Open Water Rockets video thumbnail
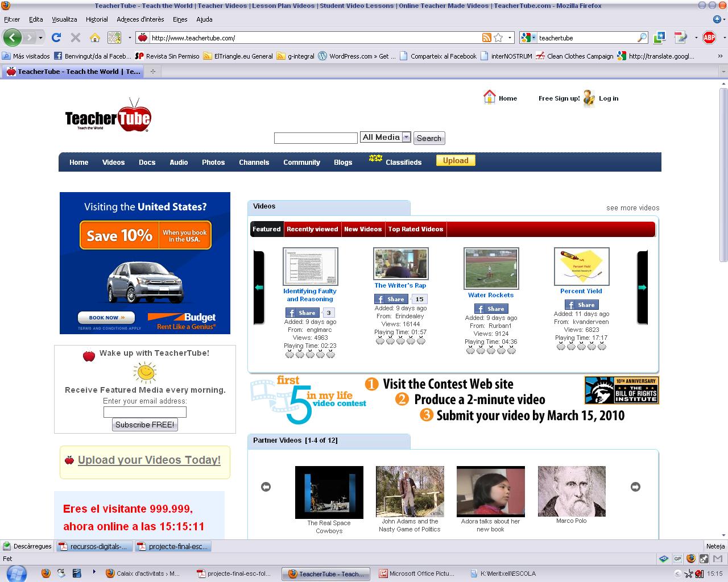728x582 pixels. (491, 268)
